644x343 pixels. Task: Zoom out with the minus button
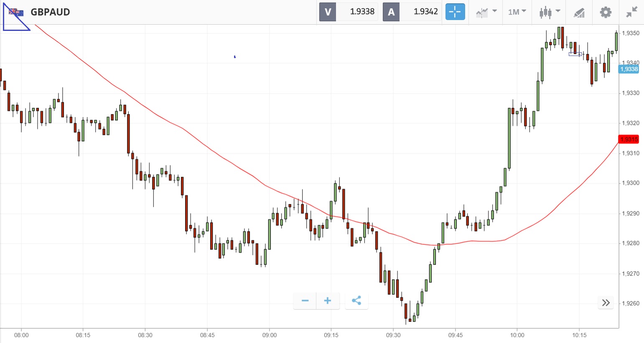305,301
